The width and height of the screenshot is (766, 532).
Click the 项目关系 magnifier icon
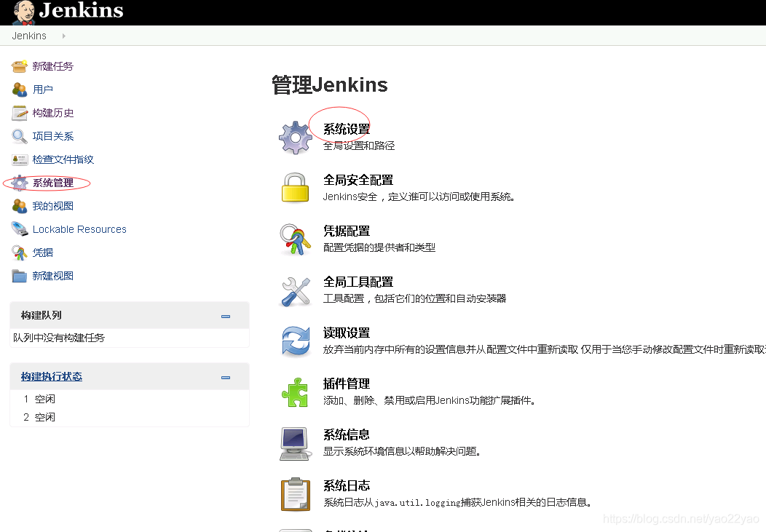[x=20, y=136]
